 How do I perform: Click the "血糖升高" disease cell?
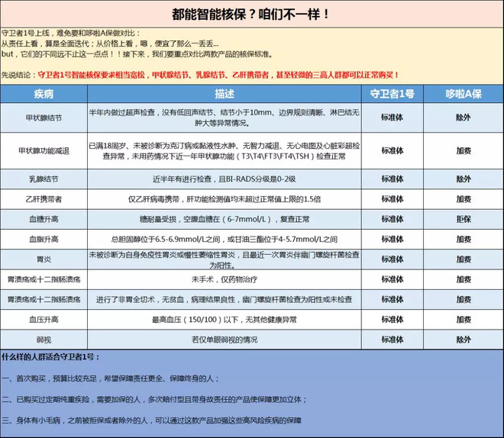pos(44,219)
